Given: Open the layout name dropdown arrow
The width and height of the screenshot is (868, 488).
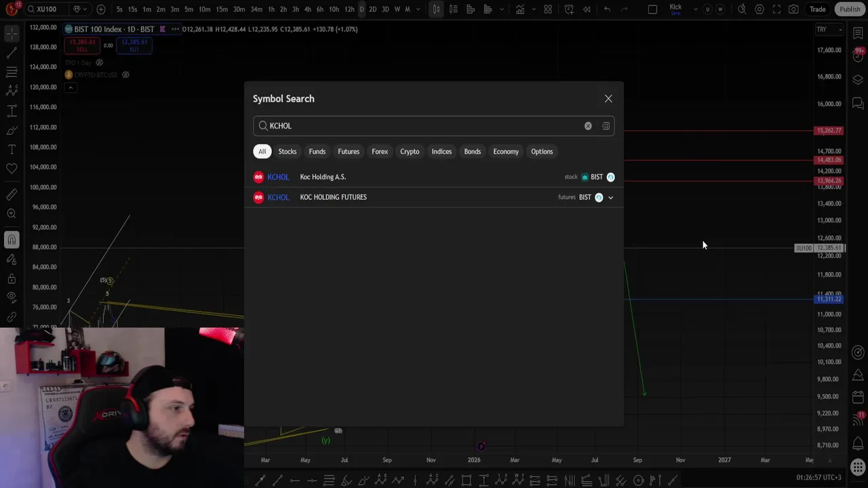Looking at the screenshot, I should tap(695, 9).
